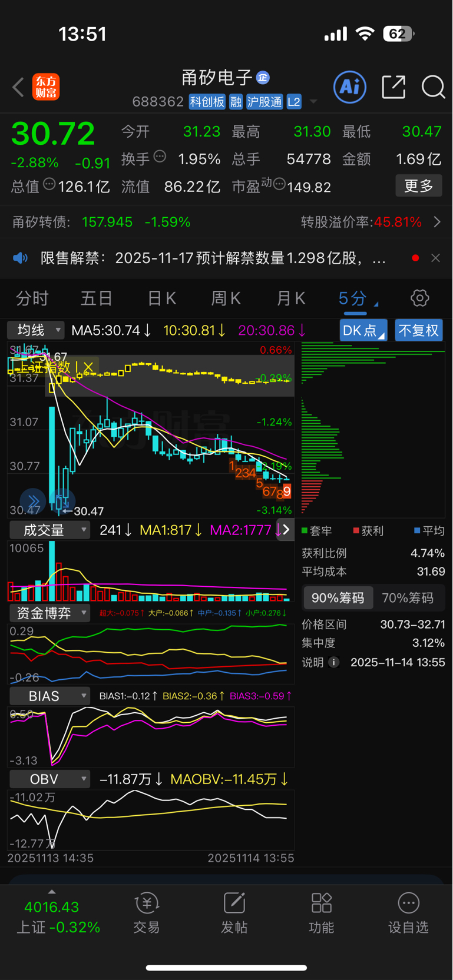Tap the 东方财富 logo icon

tap(46, 87)
